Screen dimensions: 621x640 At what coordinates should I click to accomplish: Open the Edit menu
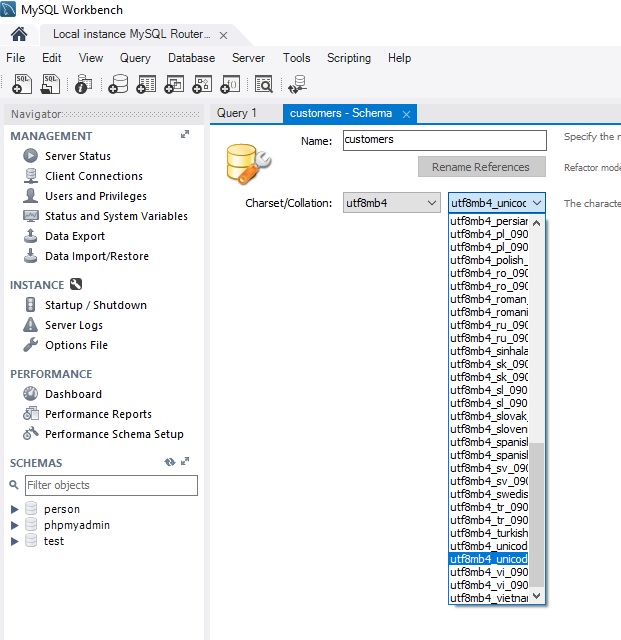click(51, 58)
